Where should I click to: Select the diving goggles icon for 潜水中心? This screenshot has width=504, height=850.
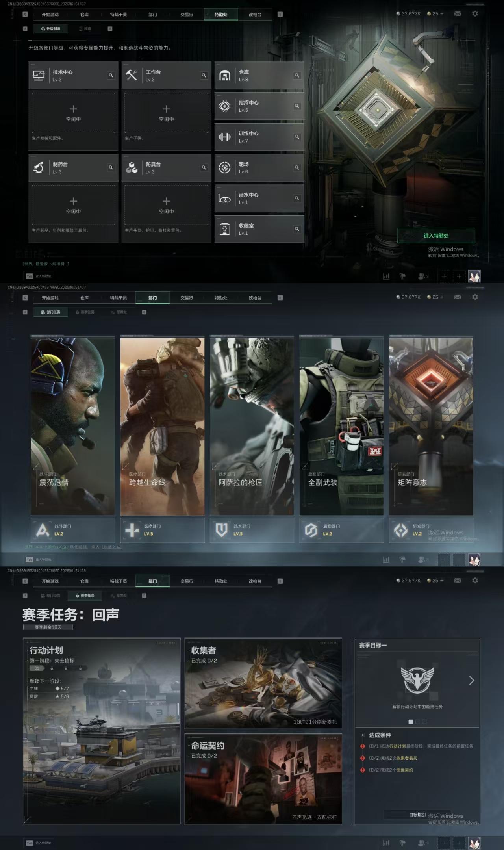pyautogui.click(x=224, y=199)
